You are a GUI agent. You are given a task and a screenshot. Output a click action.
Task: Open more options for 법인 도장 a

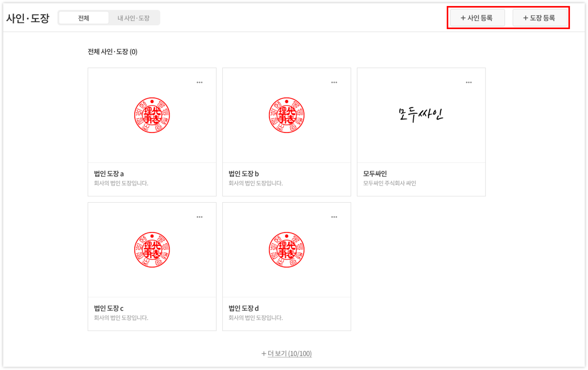coord(199,83)
